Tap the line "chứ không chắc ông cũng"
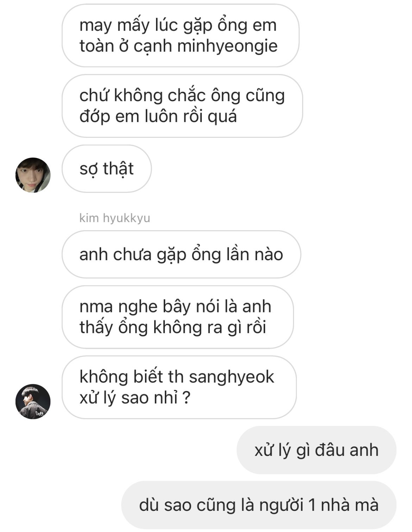Screen dimensions: 412x532 coord(182,96)
